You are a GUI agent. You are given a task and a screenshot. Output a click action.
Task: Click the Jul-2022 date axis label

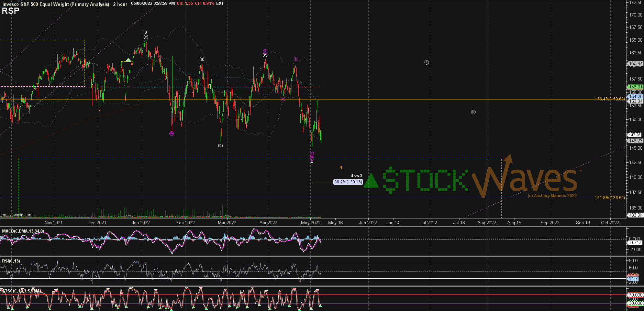429,223
